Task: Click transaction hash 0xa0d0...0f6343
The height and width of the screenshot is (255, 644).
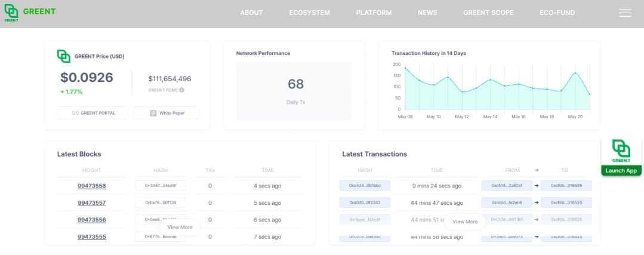Action: [x=365, y=202]
